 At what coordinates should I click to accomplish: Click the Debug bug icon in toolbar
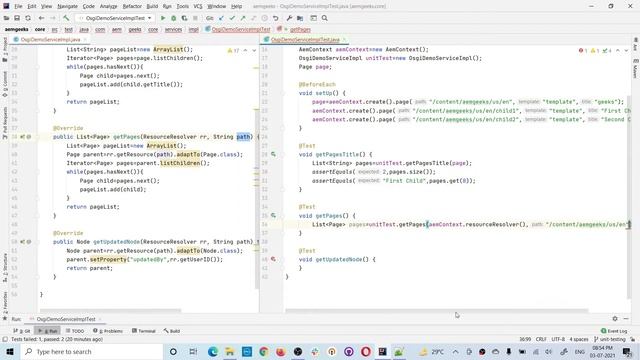[173, 18]
